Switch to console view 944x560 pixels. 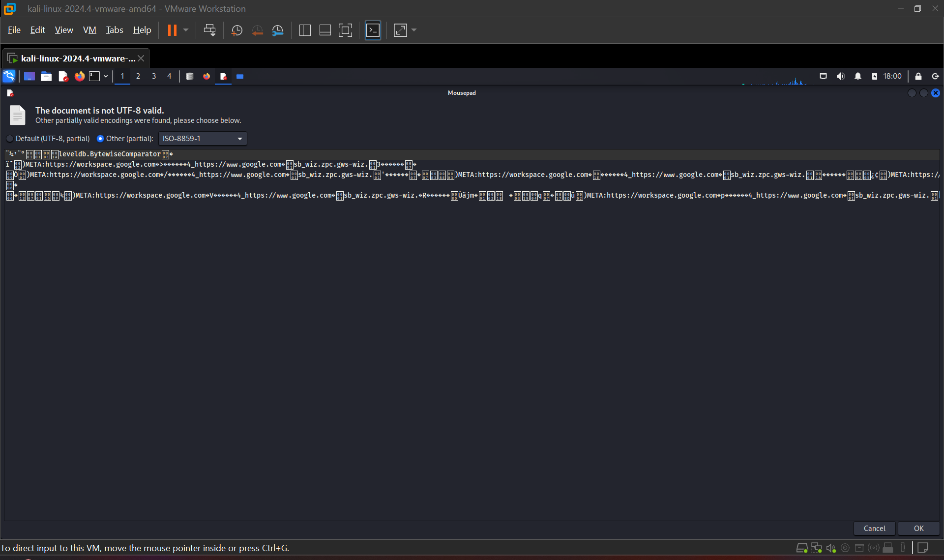point(373,30)
